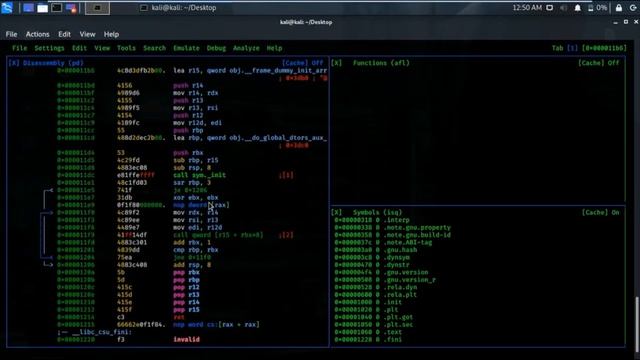Toggle Disassembly panel [Cache] Off

302,63
